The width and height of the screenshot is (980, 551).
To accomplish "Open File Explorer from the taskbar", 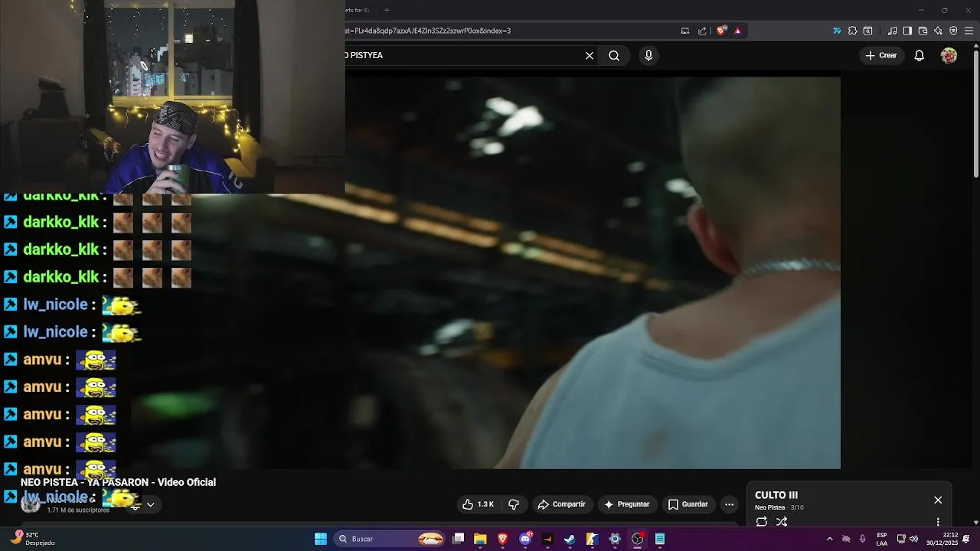I will click(480, 539).
